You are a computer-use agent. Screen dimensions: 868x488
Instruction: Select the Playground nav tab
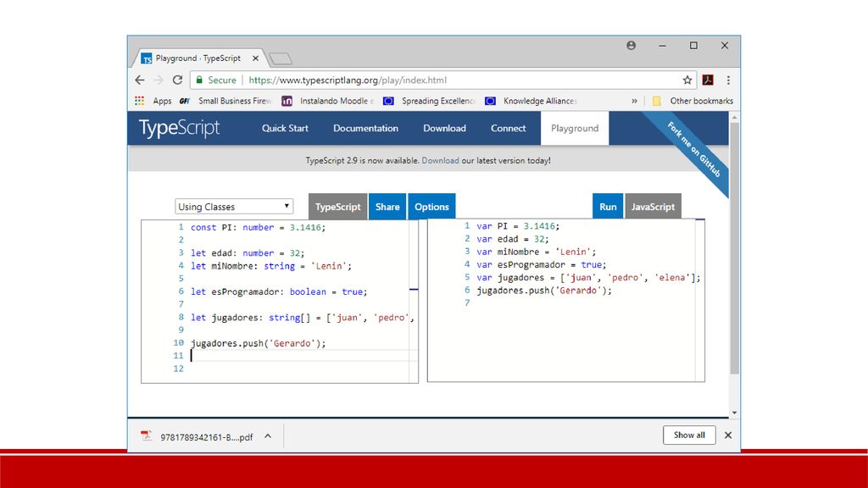tap(575, 129)
